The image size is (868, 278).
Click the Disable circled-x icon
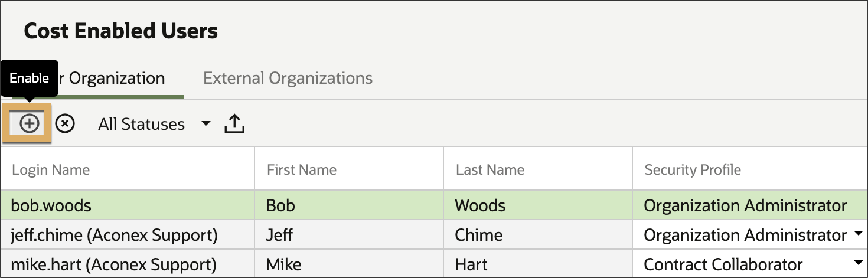[65, 124]
